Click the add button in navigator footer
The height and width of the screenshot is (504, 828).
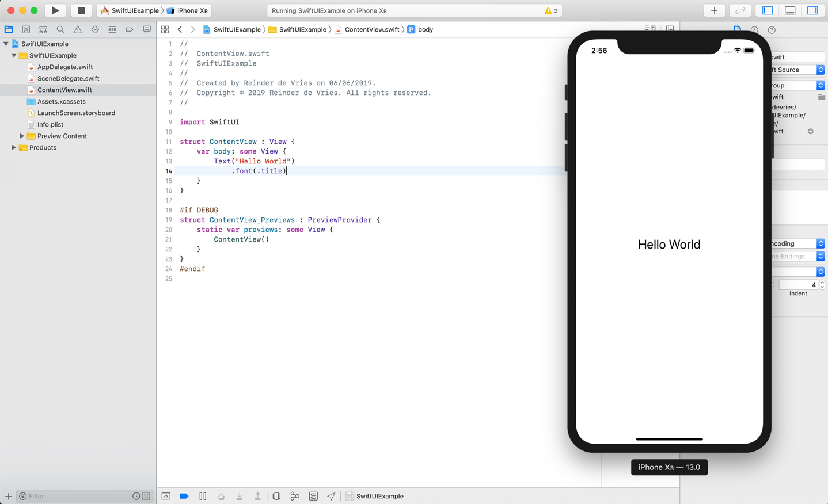(8, 496)
